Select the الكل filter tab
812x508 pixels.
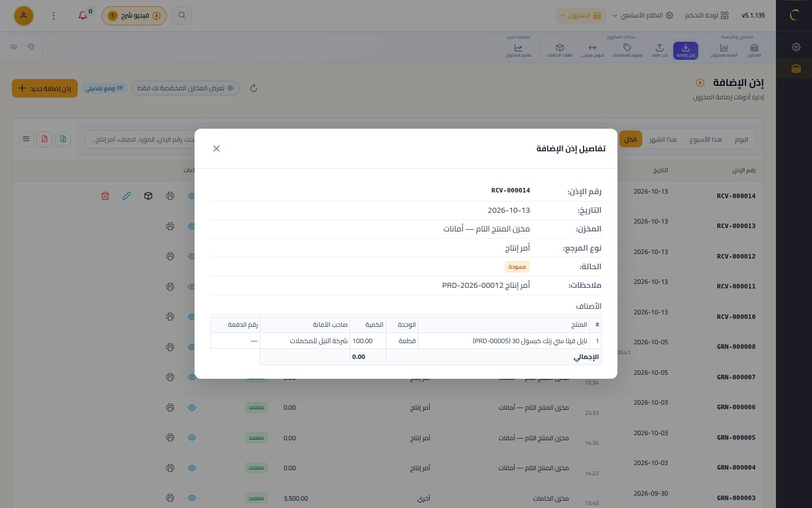[630, 139]
